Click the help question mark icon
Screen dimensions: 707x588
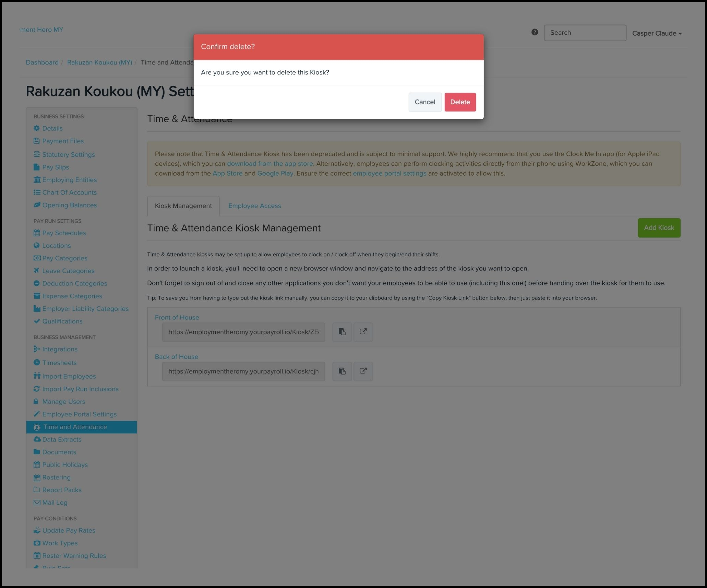coord(535,32)
